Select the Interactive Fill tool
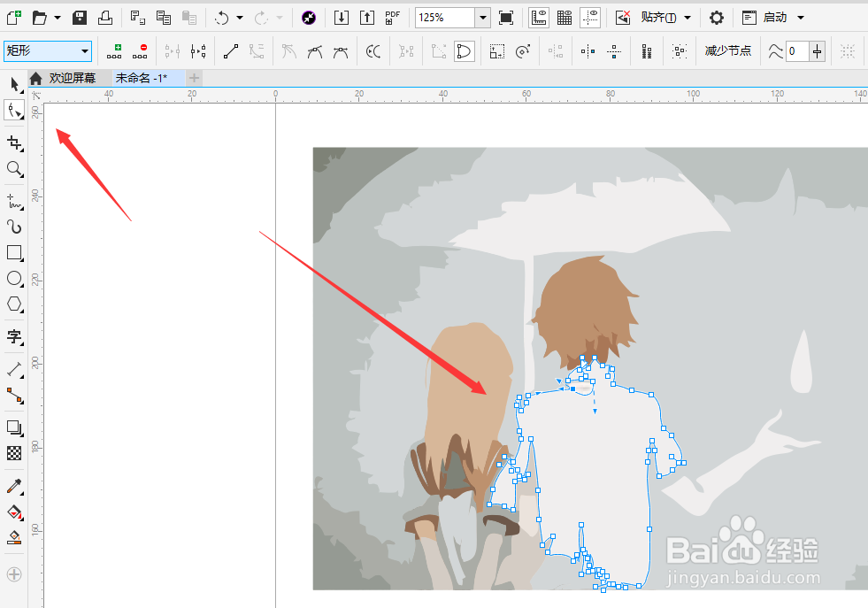Viewport: 868px width, 608px height. tap(14, 512)
